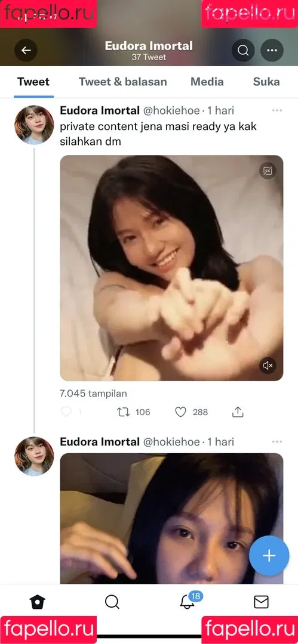
Task: Open notifications bell with 18 badge
Action: 188,601
